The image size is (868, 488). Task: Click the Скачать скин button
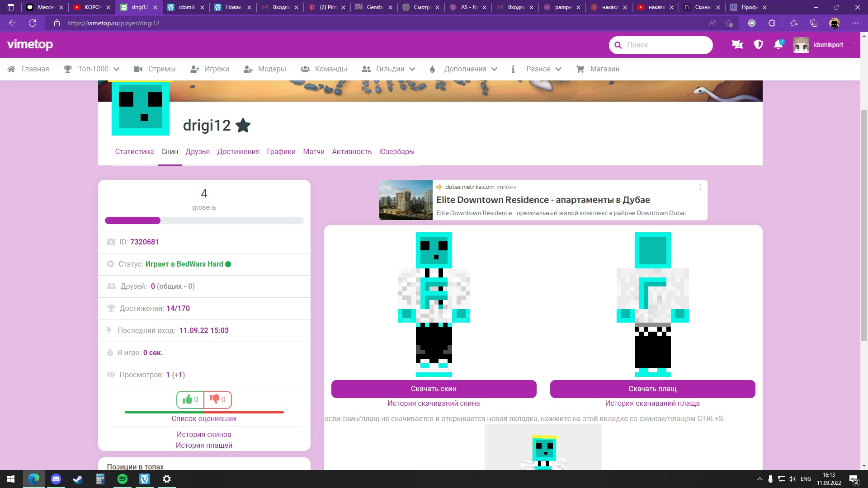coord(434,389)
